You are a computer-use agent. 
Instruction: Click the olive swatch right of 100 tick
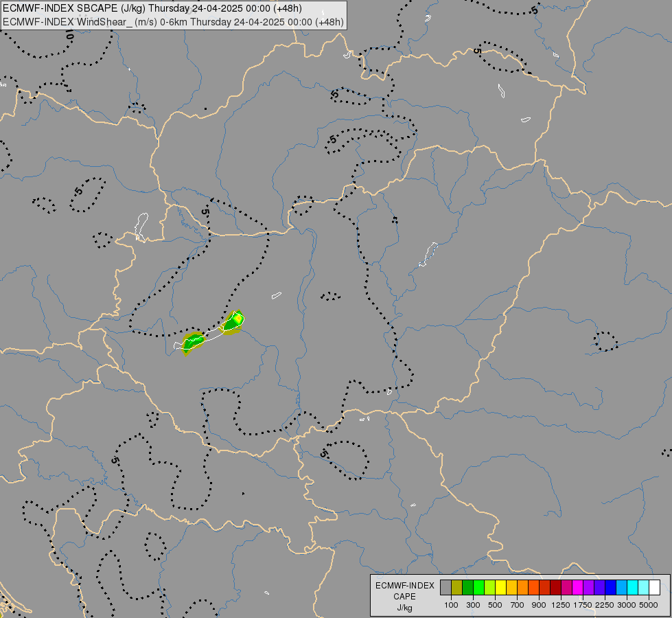click(x=457, y=588)
